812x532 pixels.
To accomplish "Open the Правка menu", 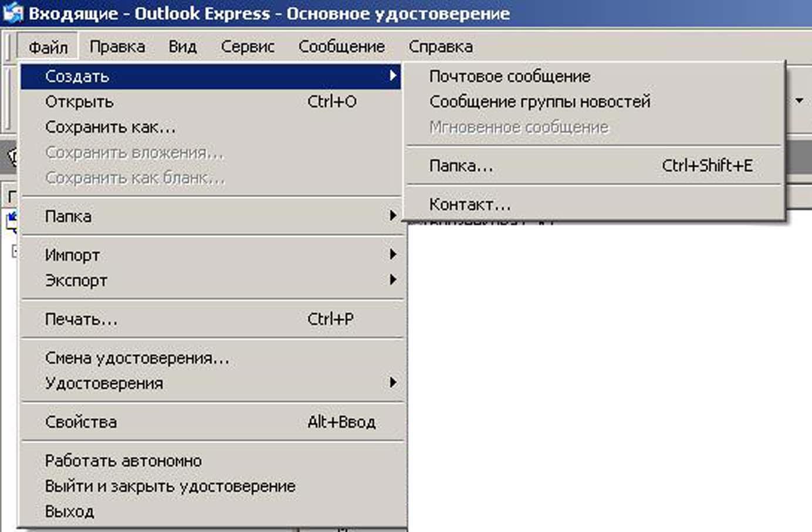I will [117, 46].
